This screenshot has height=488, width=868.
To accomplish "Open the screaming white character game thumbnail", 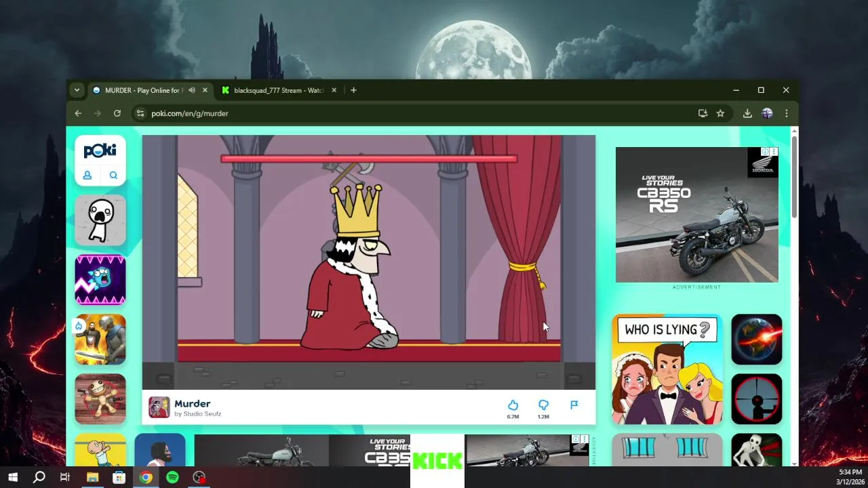I will pos(100,220).
